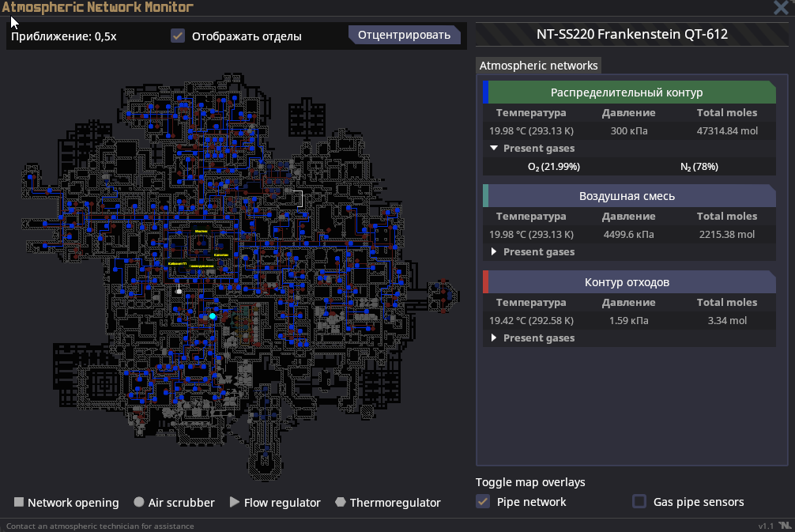Image resolution: width=795 pixels, height=532 pixels.
Task: Click the red color stripe of Контур отходов
Action: pyautogui.click(x=486, y=282)
